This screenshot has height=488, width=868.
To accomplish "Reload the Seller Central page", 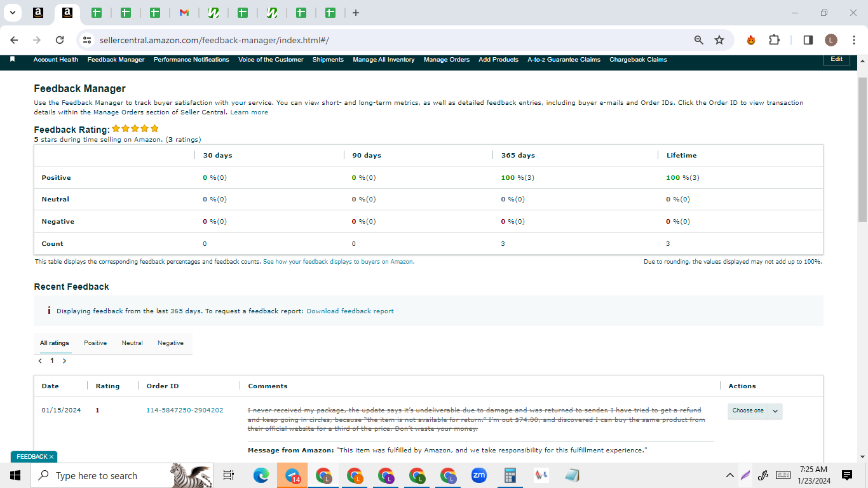I will tap(60, 40).
